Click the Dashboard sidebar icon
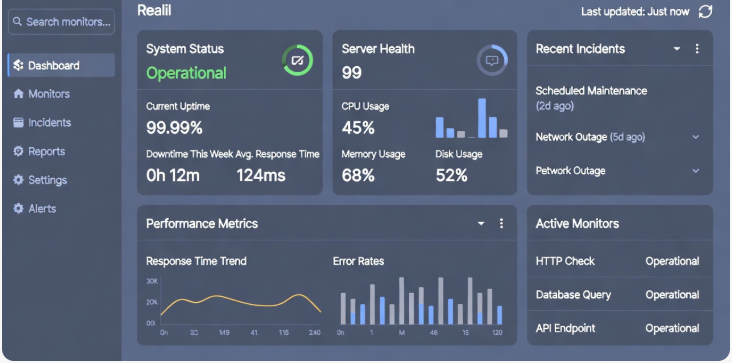732x363 pixels. 18,65
